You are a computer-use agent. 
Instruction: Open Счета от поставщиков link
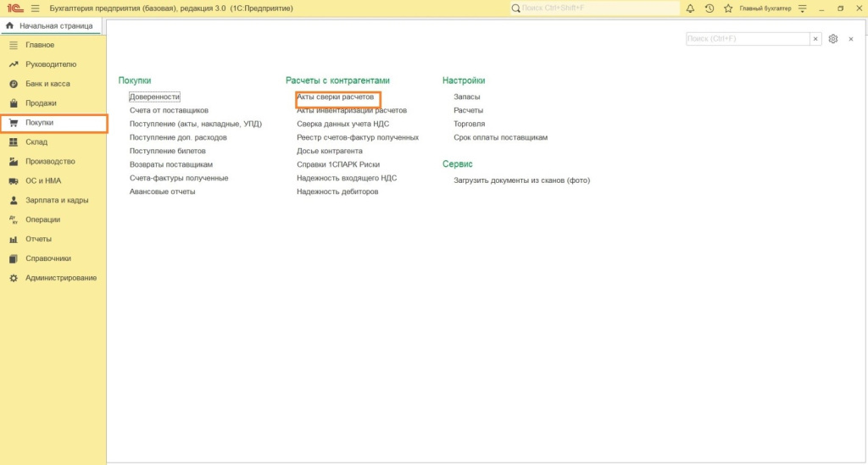pos(169,110)
